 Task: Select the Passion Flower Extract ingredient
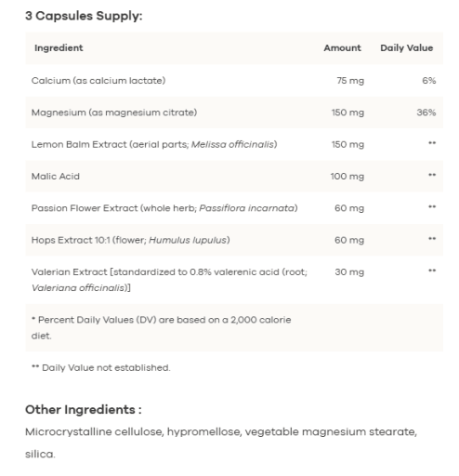[x=164, y=208]
